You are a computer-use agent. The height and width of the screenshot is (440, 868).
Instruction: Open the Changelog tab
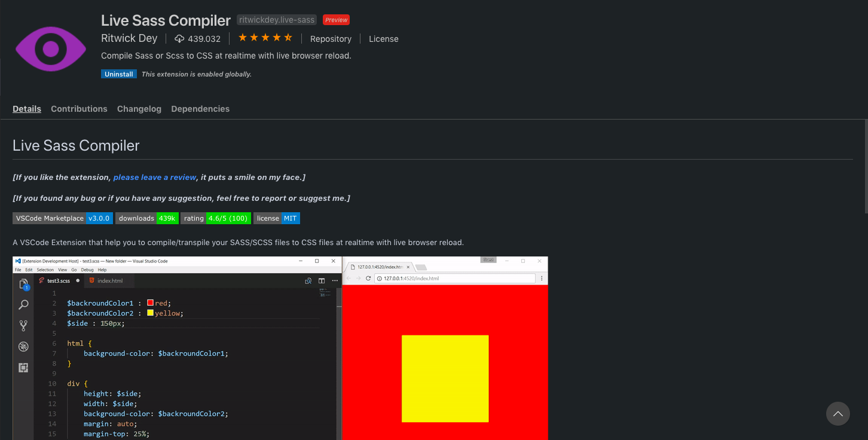pyautogui.click(x=139, y=109)
